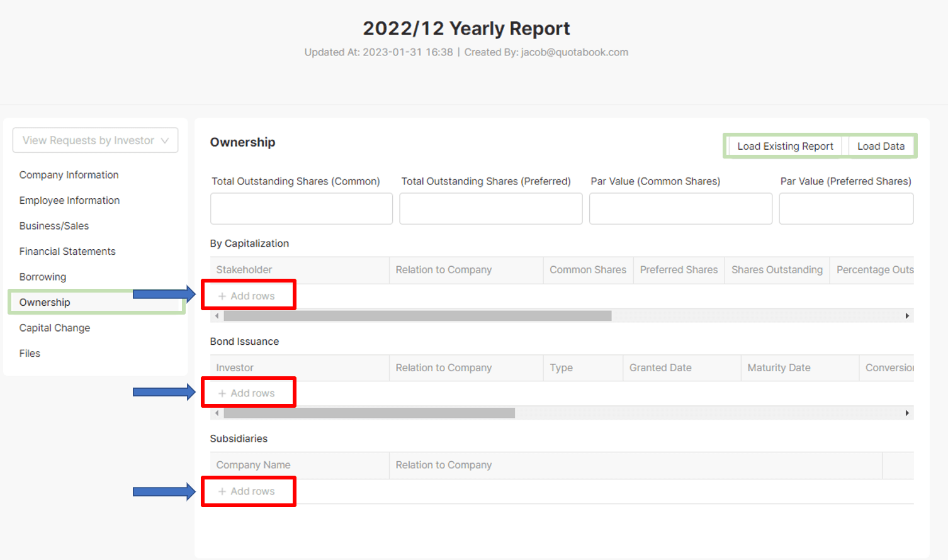
Task: Click the Granted Date column header
Action: (x=682, y=368)
